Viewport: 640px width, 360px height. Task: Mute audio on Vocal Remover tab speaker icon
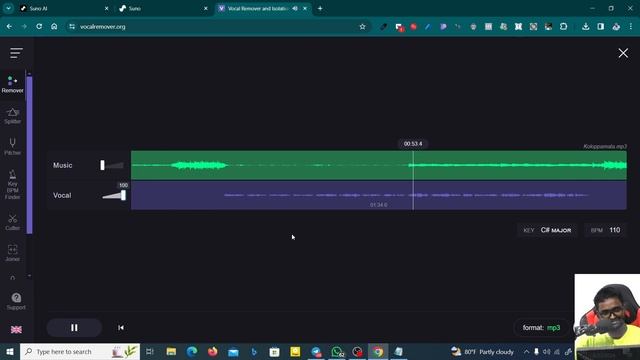(295, 8)
